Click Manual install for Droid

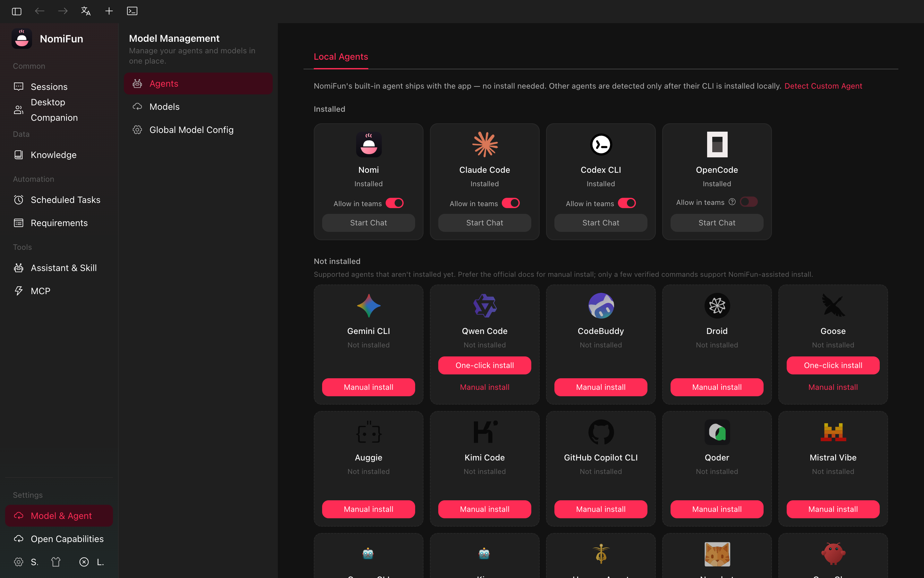click(x=717, y=387)
